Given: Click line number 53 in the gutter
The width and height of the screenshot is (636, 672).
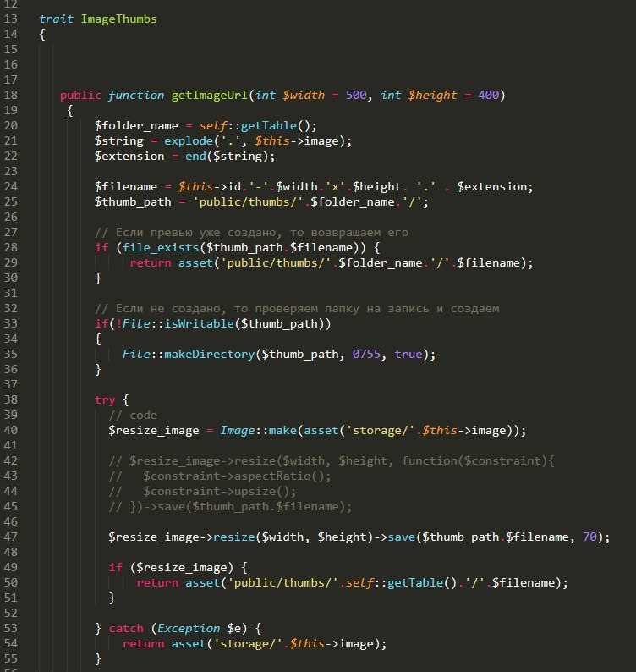Looking at the screenshot, I should [11, 628].
